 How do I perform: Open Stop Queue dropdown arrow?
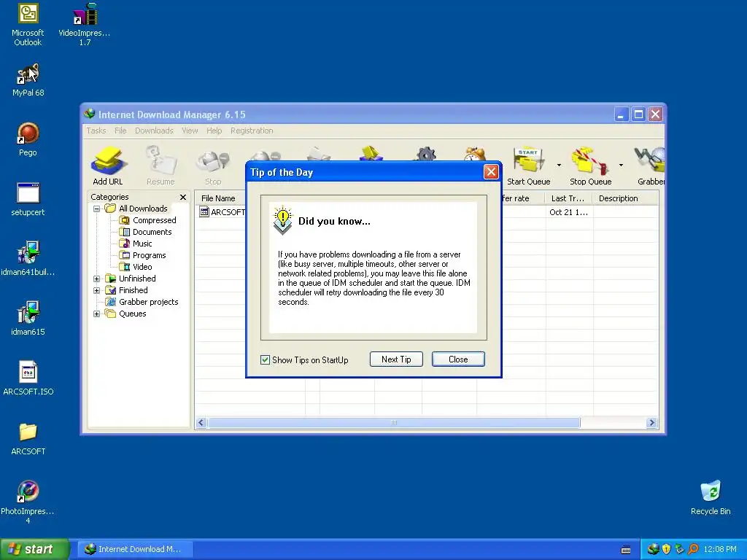pos(621,166)
